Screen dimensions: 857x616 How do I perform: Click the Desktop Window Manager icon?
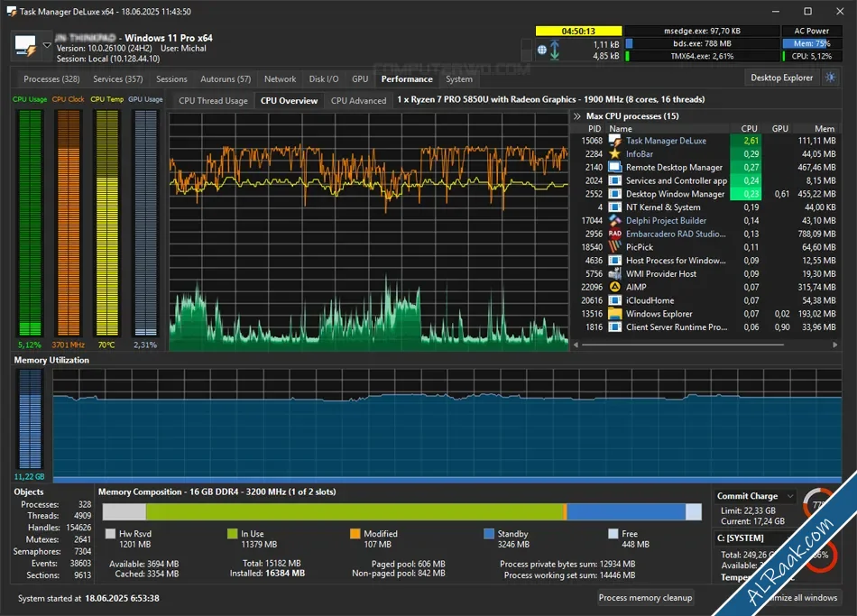(615, 194)
